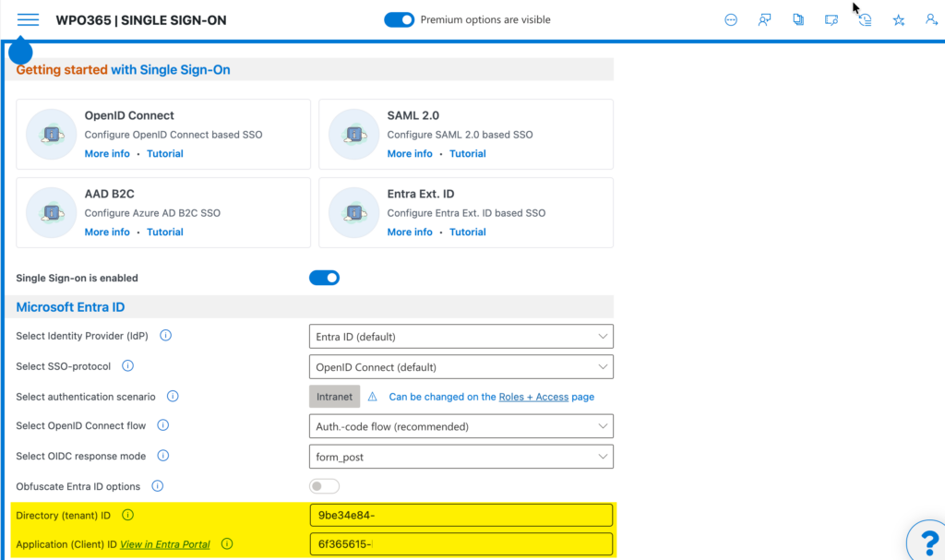Open the ellipsis options icon in top toolbar
Screen dimensions: 945x560
pos(731,19)
